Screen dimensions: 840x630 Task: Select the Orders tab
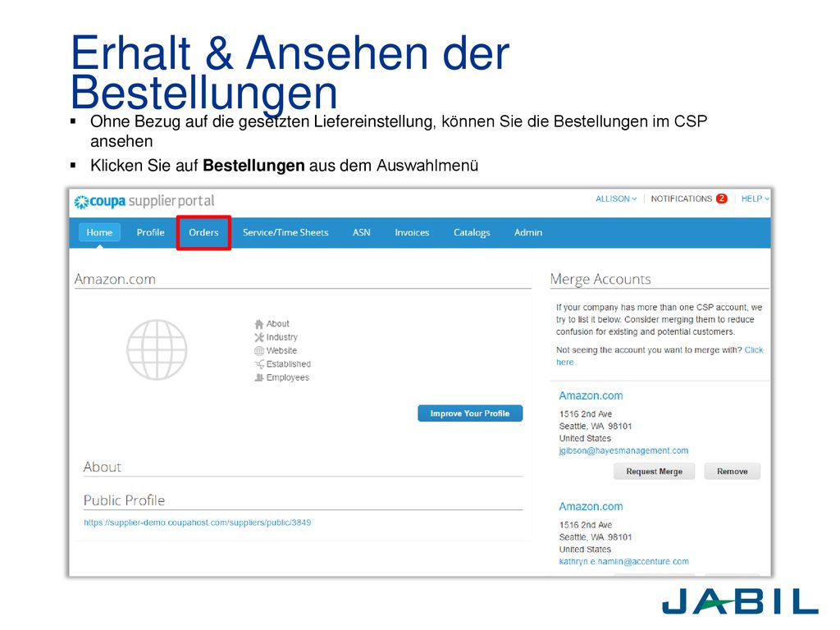pos(203,232)
